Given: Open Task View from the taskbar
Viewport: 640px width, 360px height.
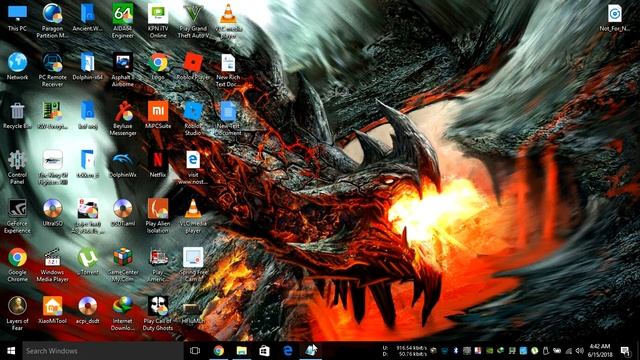Looking at the screenshot, I should (195, 351).
